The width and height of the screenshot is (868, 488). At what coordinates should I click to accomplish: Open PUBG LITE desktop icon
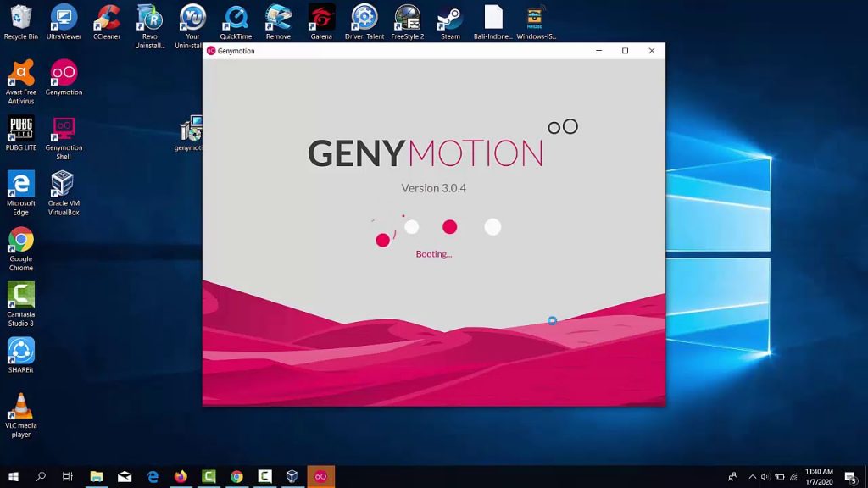21,130
